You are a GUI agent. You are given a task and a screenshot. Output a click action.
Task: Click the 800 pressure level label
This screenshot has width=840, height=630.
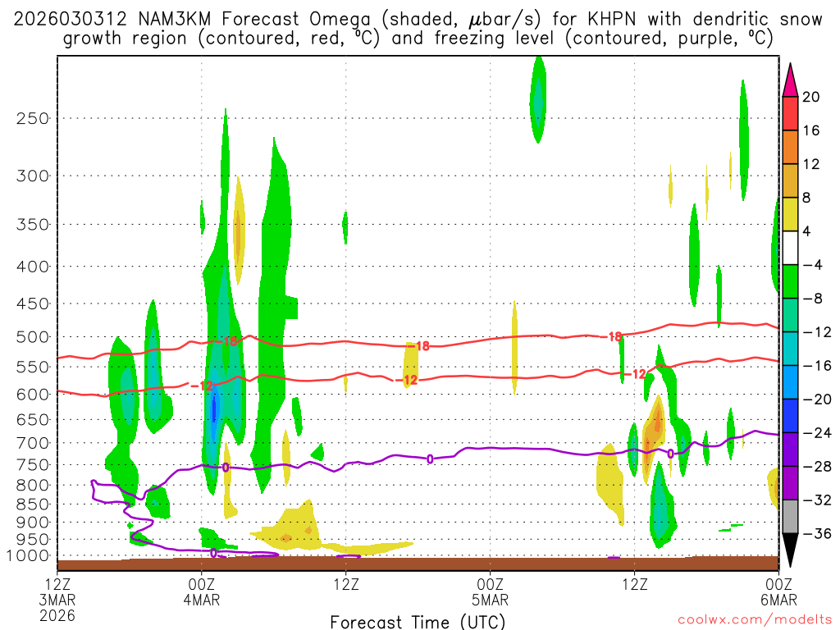click(x=33, y=486)
